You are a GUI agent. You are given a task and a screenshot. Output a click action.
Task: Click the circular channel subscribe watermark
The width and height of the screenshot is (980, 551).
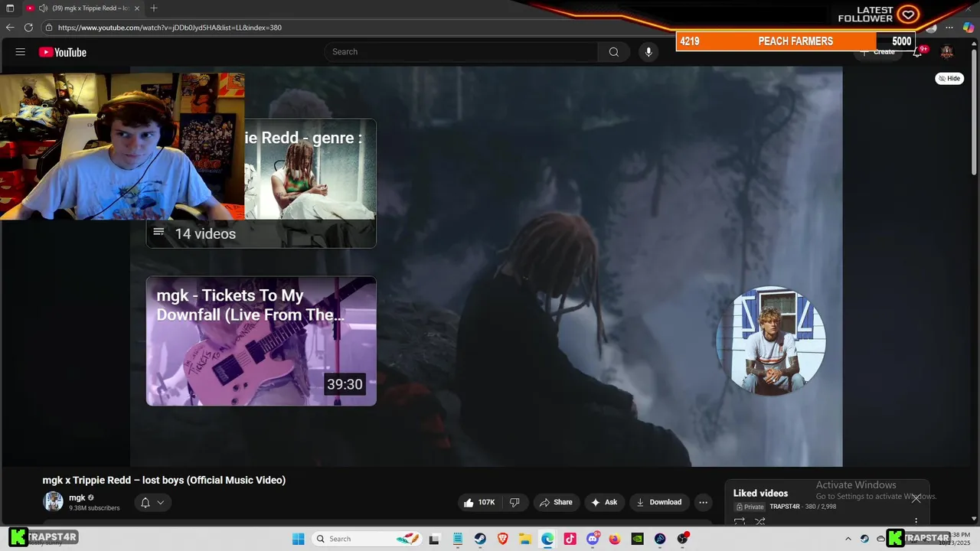point(771,341)
